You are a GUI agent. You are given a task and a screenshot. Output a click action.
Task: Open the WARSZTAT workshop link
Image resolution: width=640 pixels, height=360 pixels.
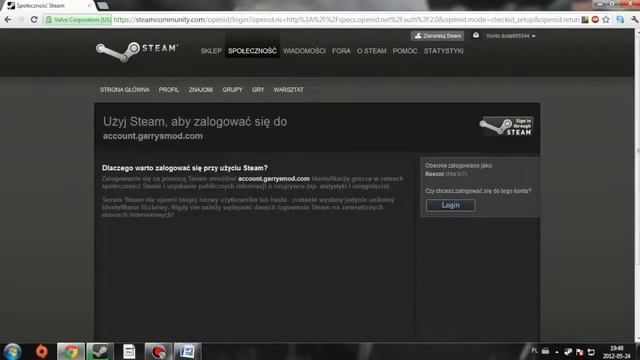289,90
